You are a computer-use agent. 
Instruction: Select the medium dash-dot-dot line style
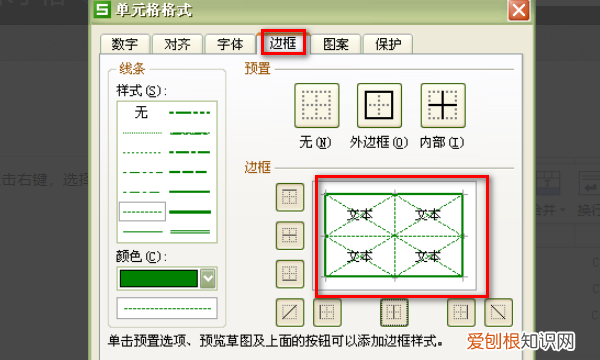[190, 112]
